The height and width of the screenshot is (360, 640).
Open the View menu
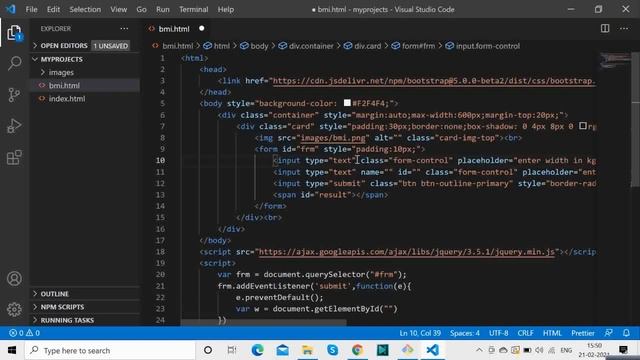pos(118,9)
